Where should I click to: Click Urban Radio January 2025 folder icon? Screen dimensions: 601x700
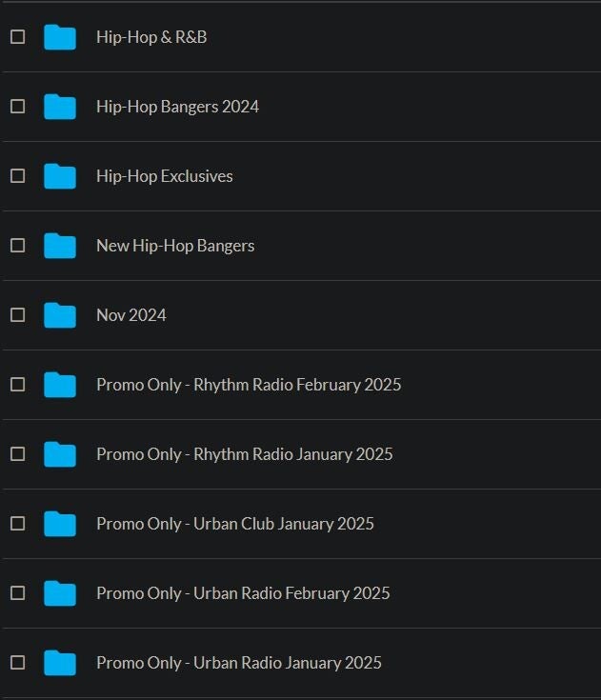[60, 663]
